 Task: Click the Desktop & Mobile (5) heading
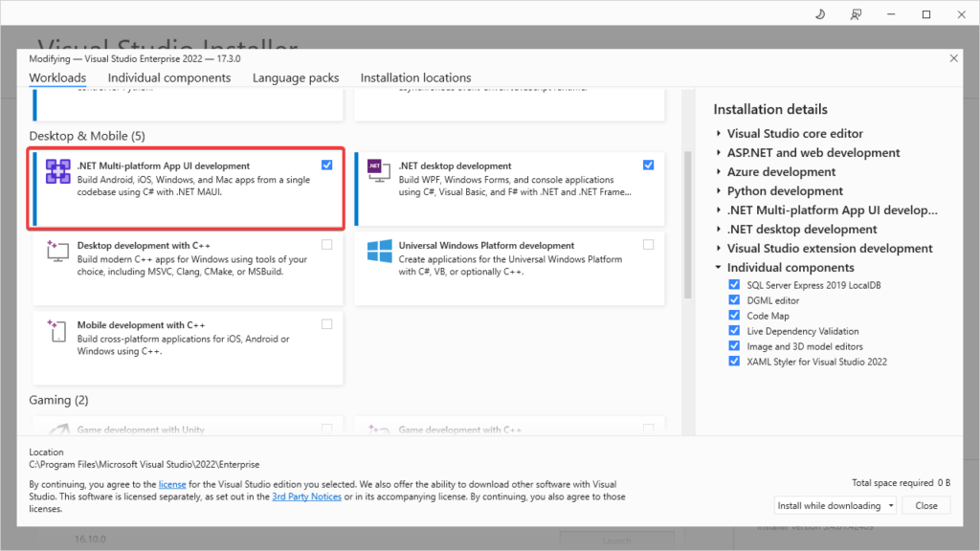(x=87, y=136)
